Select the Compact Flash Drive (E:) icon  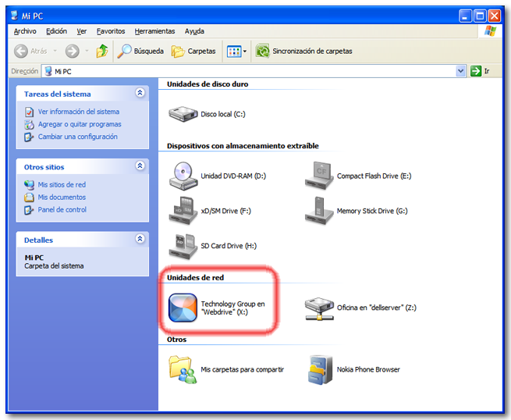(319, 176)
